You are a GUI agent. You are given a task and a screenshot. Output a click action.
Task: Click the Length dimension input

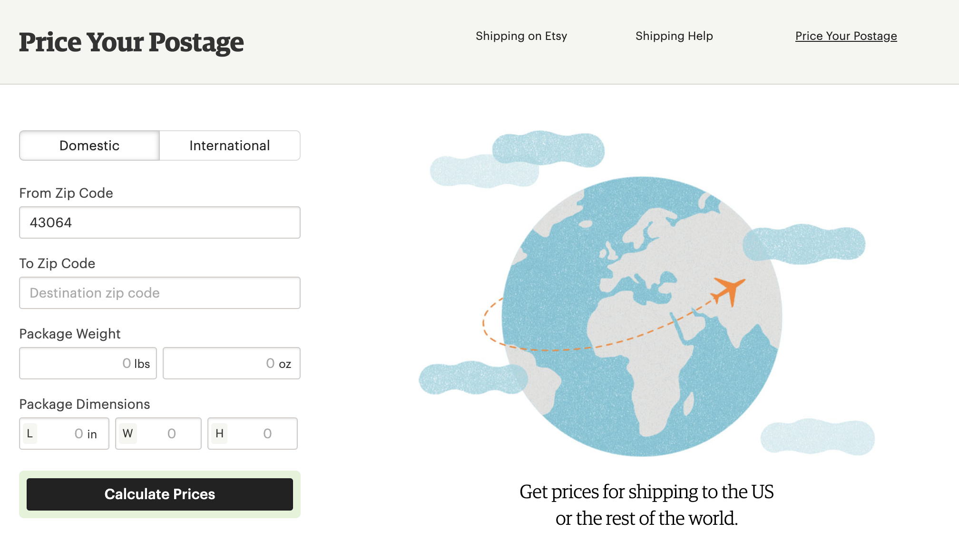(x=64, y=434)
